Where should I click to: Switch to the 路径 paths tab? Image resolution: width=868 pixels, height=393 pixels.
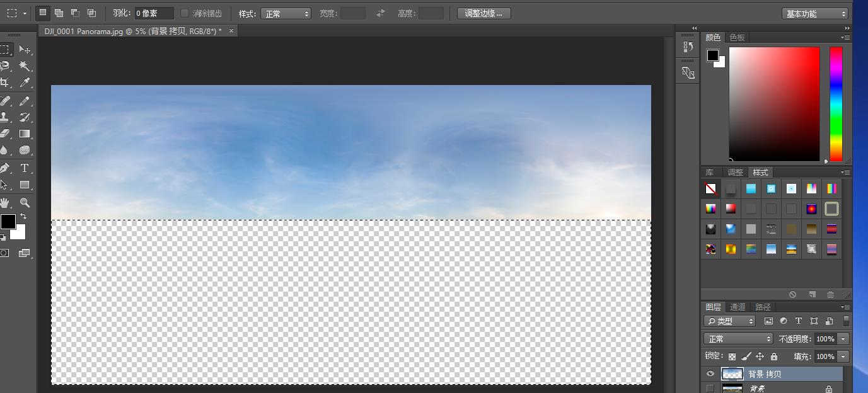[763, 307]
